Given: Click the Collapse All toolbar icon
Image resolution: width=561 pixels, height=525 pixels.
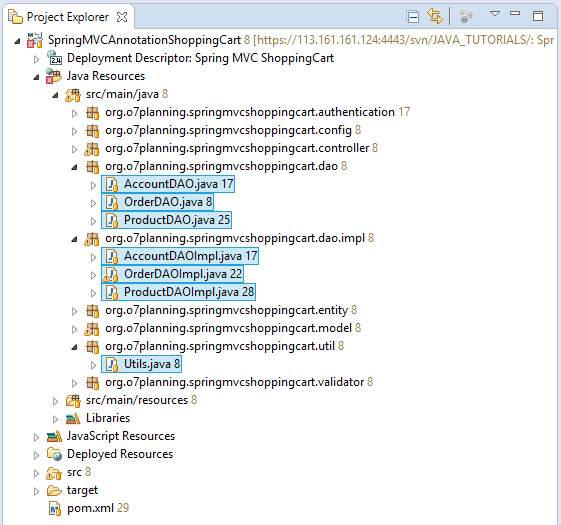Looking at the screenshot, I should 413,17.
